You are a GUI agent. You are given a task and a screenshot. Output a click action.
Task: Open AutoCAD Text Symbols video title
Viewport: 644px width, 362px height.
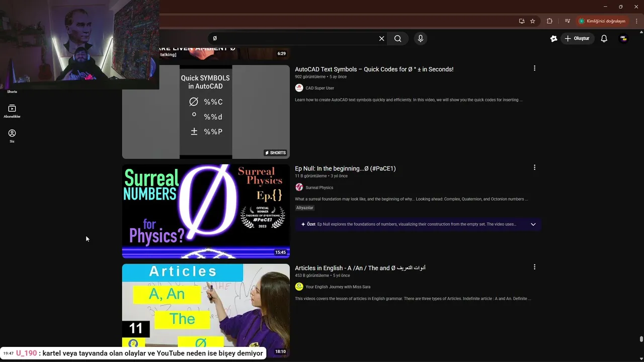pyautogui.click(x=374, y=69)
